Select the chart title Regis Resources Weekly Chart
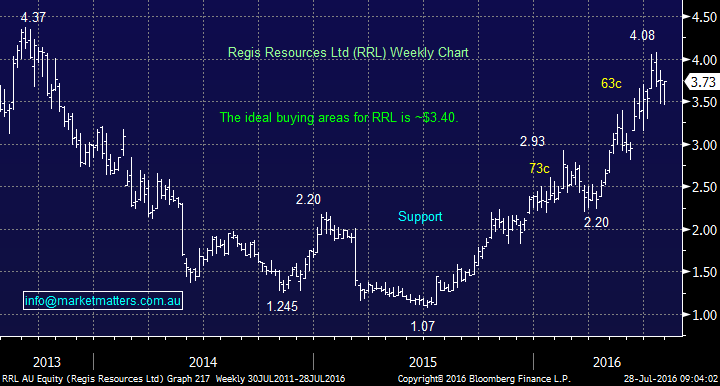 348,53
